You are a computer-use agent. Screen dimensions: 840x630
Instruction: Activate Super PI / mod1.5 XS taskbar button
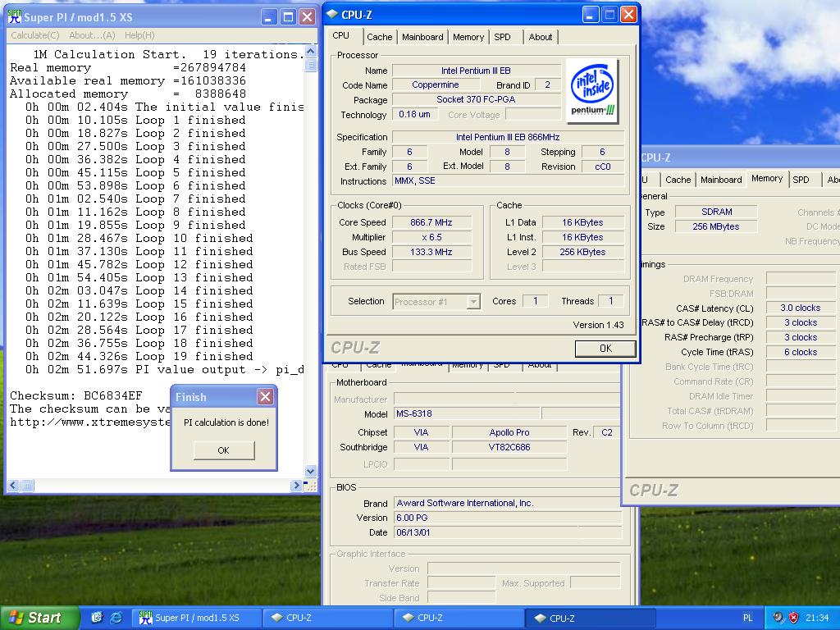(196, 618)
